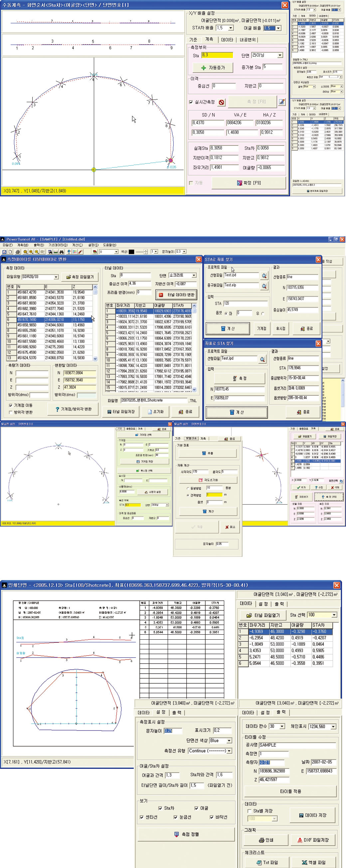Click magnifier icon beside 선형파일 in 좌표로 STA 찾기
Viewport: 346px width, 868px height.
click(x=262, y=359)
